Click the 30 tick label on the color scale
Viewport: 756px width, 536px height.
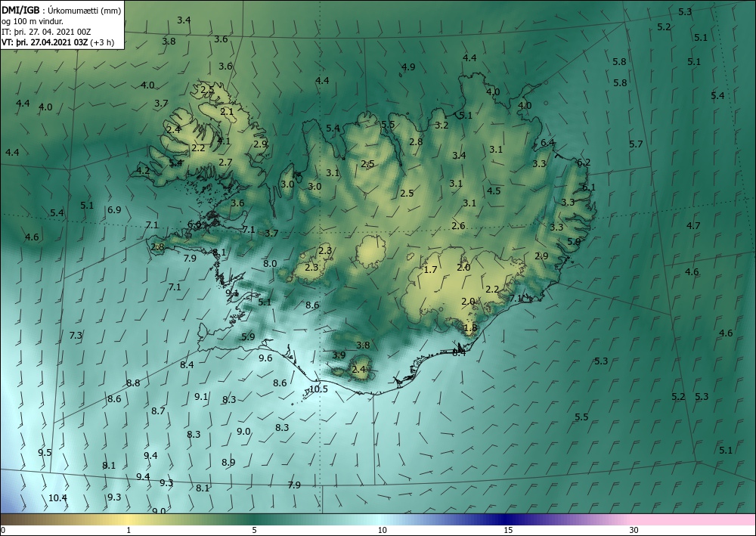click(634, 530)
